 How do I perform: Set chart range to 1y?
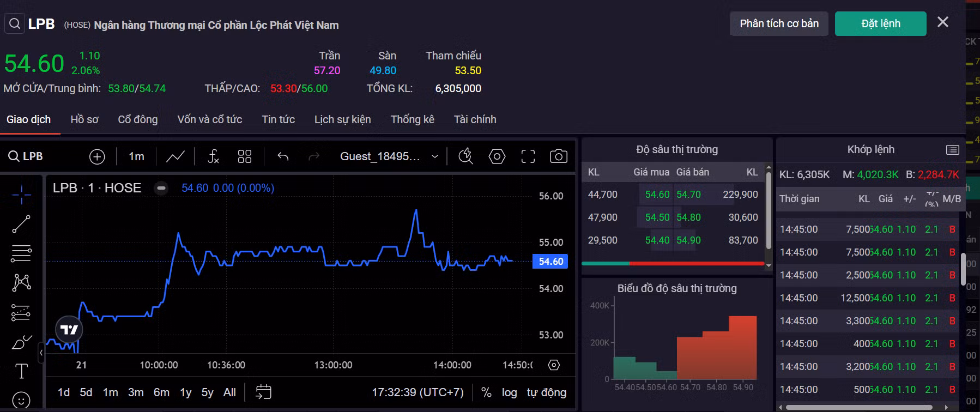coord(186,392)
